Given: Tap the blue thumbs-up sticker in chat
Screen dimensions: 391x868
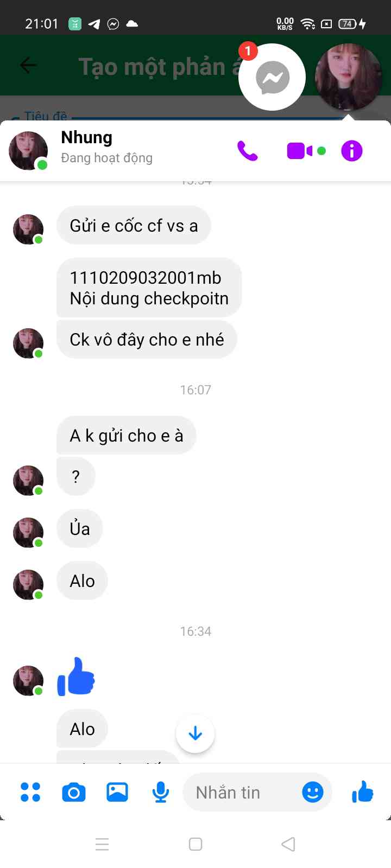Looking at the screenshot, I should coord(76,676).
